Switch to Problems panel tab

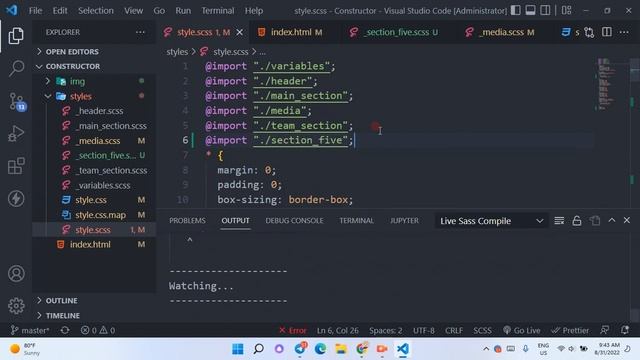coord(187,220)
